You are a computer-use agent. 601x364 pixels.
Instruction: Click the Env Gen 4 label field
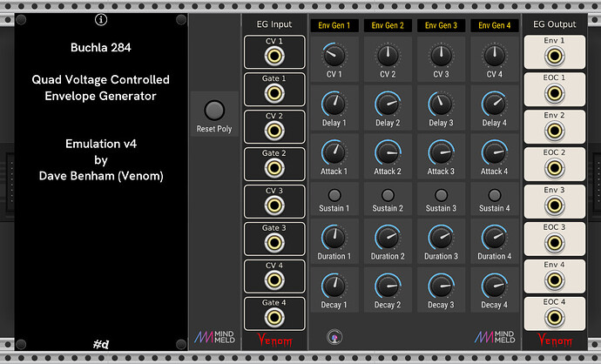click(495, 25)
